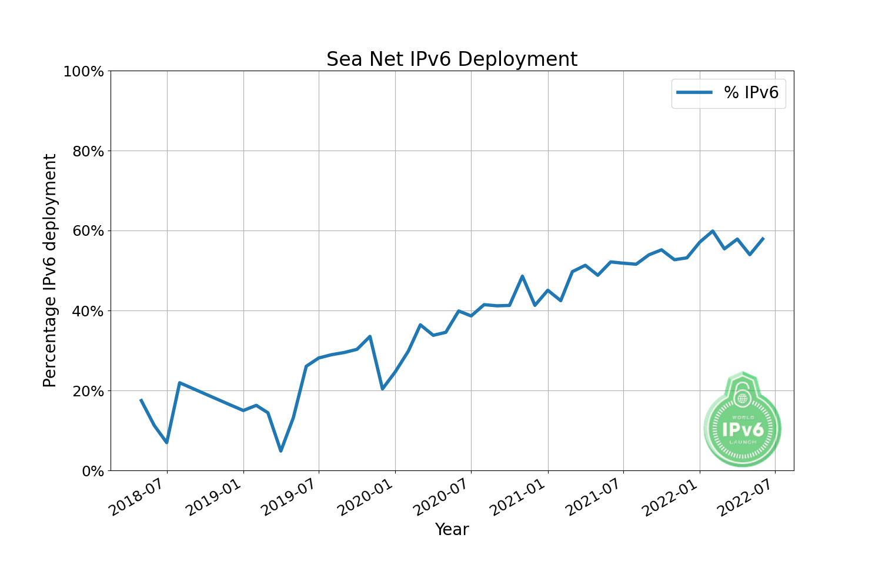Click the 'Percentage IPv6 deployment' y-axis label
This screenshot has height=588, width=882.
[x=50, y=270]
